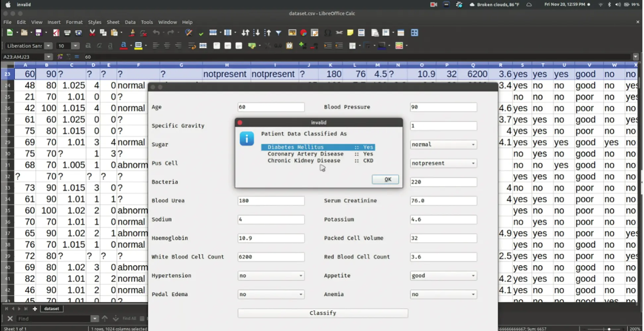This screenshot has height=331, width=644.
Task: Click the Classify button
Action: tap(322, 313)
